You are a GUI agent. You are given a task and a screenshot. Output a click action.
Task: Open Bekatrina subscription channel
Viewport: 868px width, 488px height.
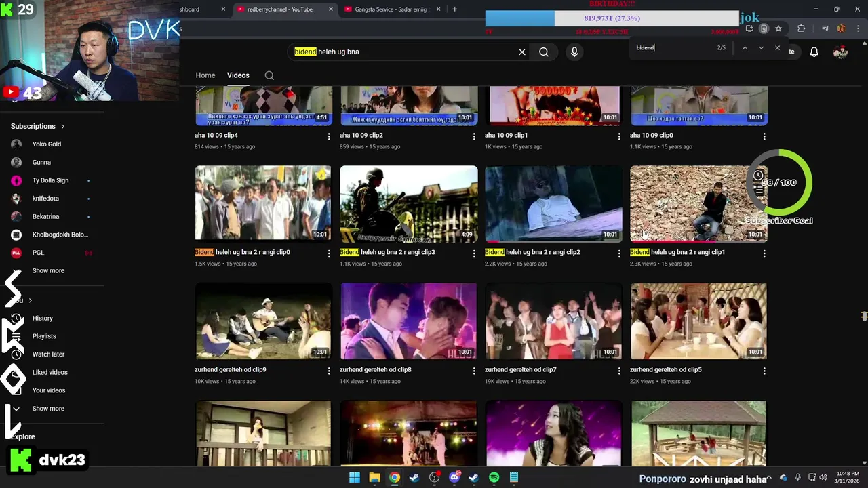pyautogui.click(x=45, y=216)
